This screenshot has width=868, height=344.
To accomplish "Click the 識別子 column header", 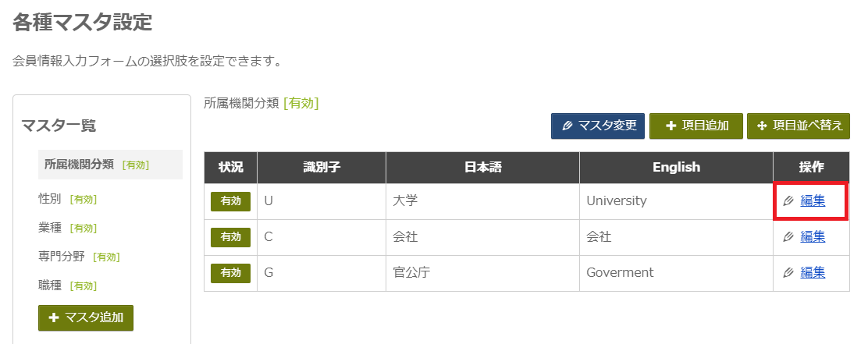I will click(322, 168).
